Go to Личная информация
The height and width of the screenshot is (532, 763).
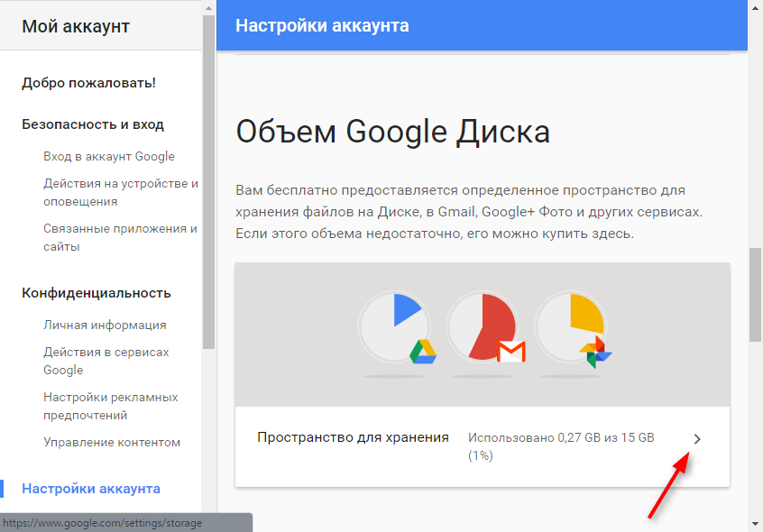click(105, 325)
